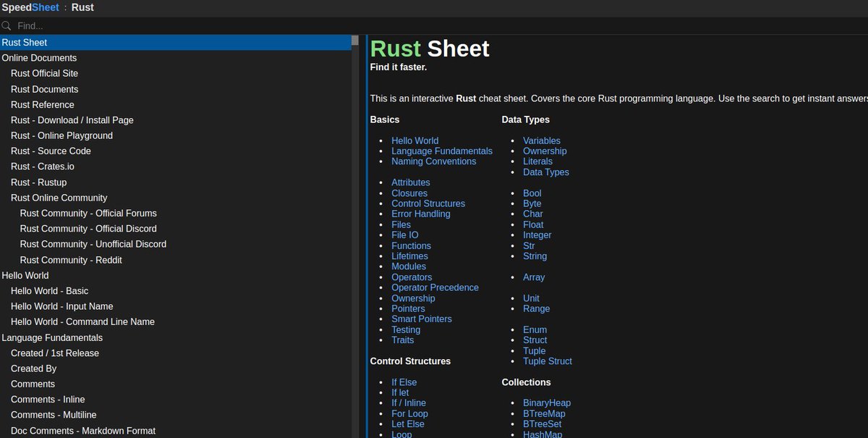Open the Attributes link
868x438 pixels.
[411, 182]
